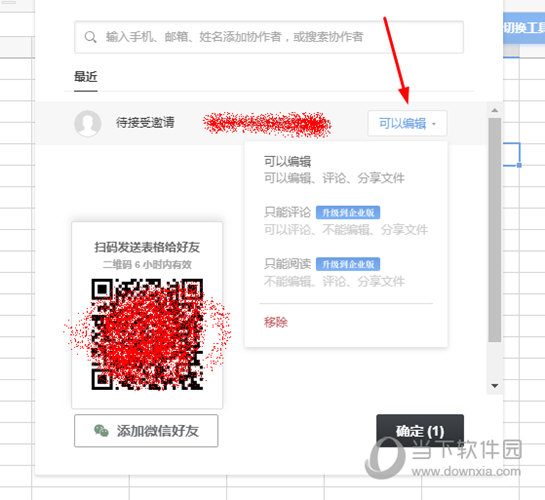Image resolution: width=545 pixels, height=500 pixels.
Task: Click the collaborator list scrollbar thumb
Action: click(x=495, y=230)
